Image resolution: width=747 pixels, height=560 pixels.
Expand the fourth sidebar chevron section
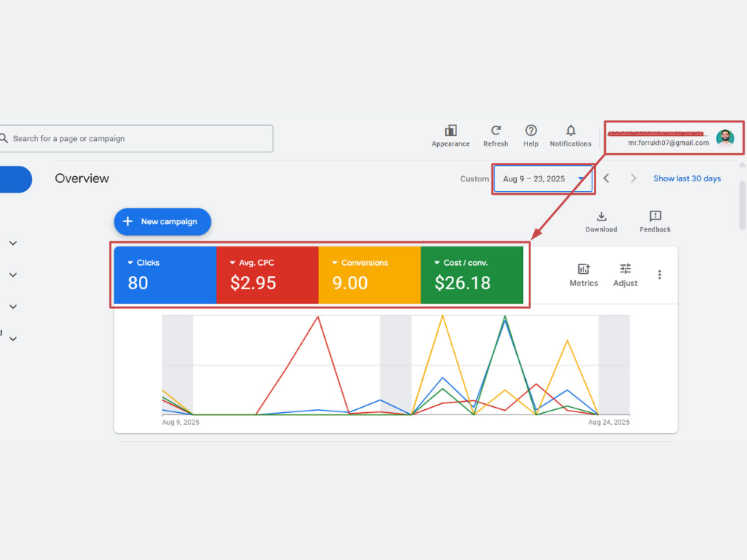coord(13,338)
